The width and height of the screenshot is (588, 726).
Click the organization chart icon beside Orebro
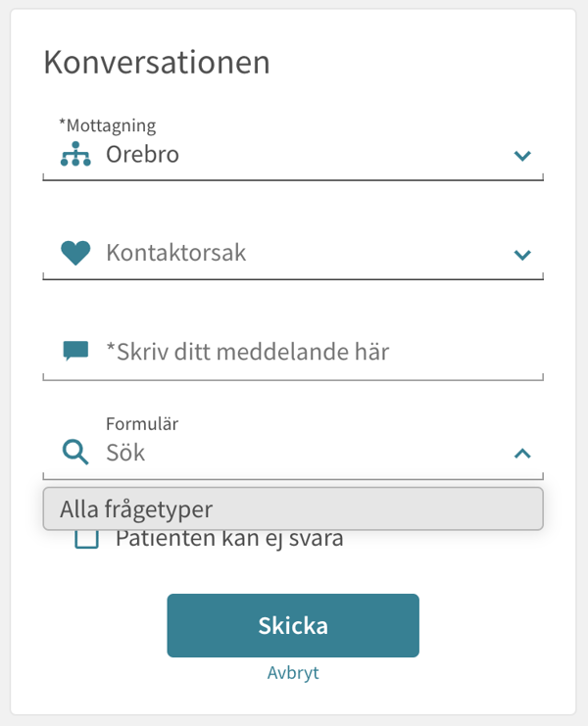point(75,155)
